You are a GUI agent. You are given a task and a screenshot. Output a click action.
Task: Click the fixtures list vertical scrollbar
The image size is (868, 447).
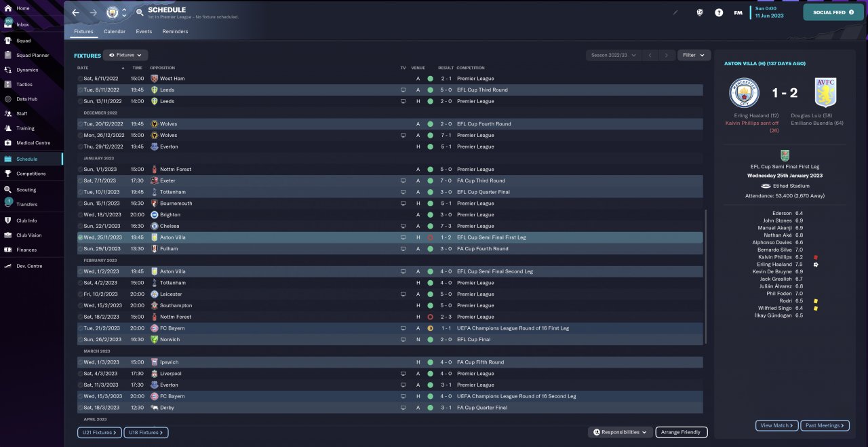coord(706,277)
